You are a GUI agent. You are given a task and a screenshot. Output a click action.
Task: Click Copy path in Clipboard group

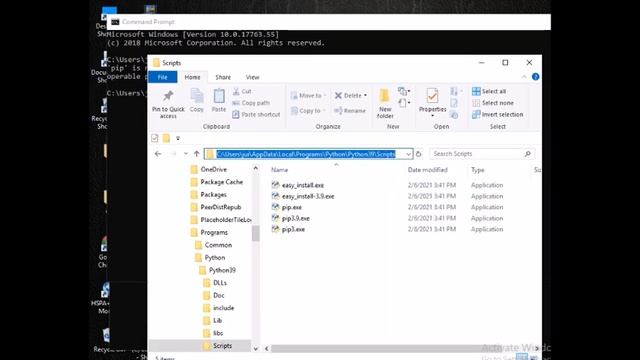point(251,103)
